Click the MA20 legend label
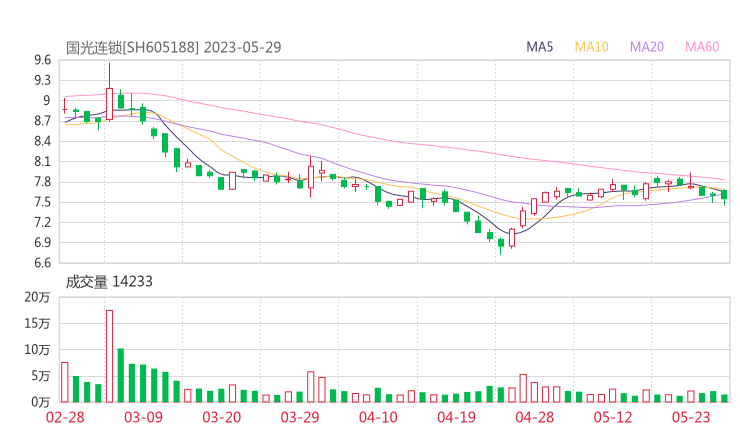This screenshot has width=740, height=440. (647, 47)
